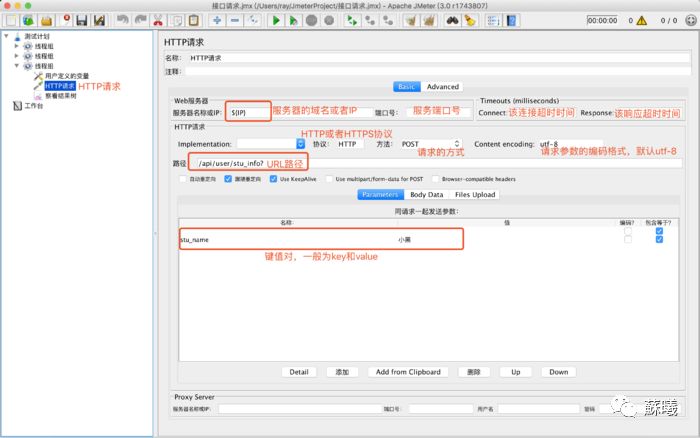Click the 删除 button
700x438 pixels.
tap(474, 372)
